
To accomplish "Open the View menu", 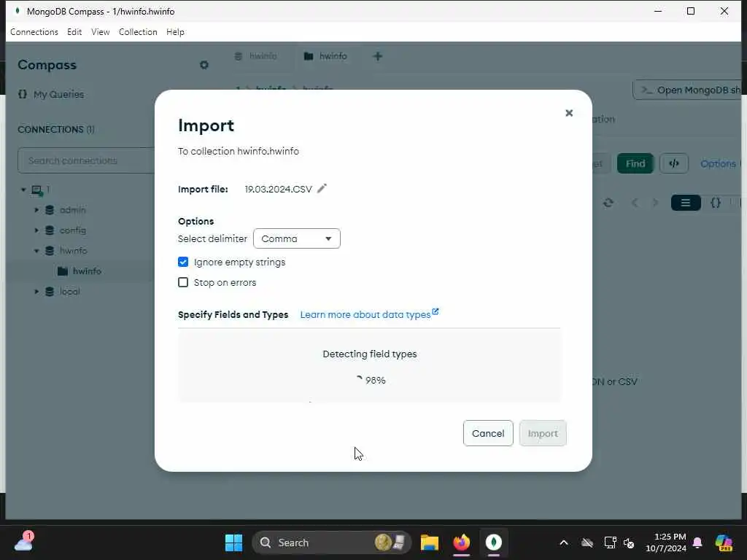I will click(x=101, y=32).
